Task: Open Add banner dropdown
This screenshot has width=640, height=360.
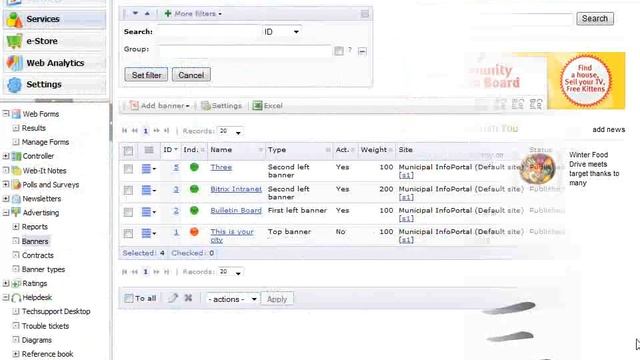Action: (160, 106)
